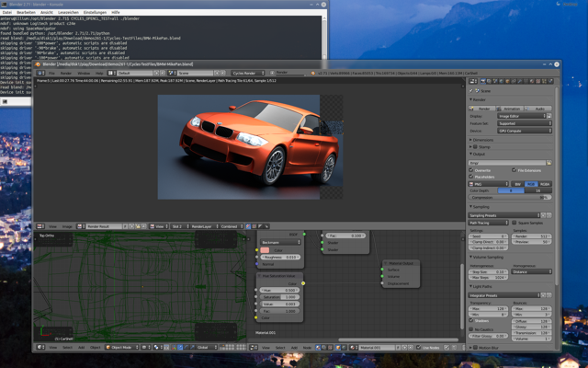Enable the Stamp panel checkbox
588x368 pixels.
click(x=476, y=147)
